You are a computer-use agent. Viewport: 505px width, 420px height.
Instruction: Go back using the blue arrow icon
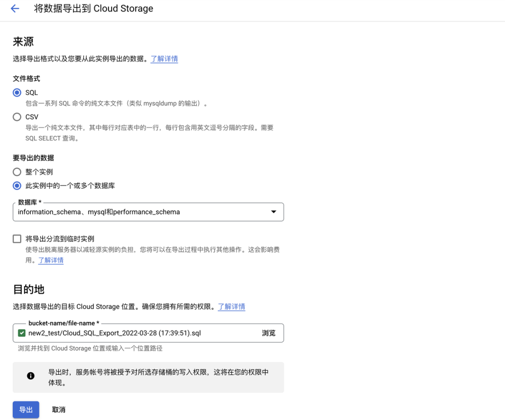pyautogui.click(x=15, y=8)
